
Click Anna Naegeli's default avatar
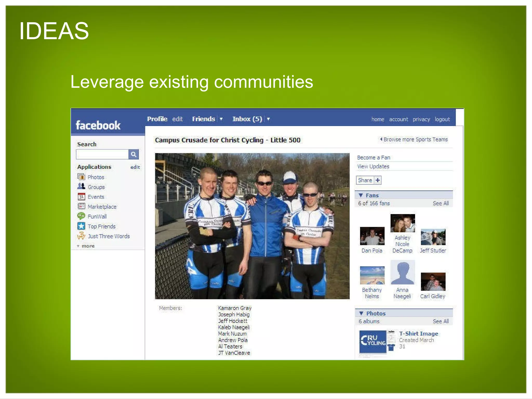click(x=403, y=272)
